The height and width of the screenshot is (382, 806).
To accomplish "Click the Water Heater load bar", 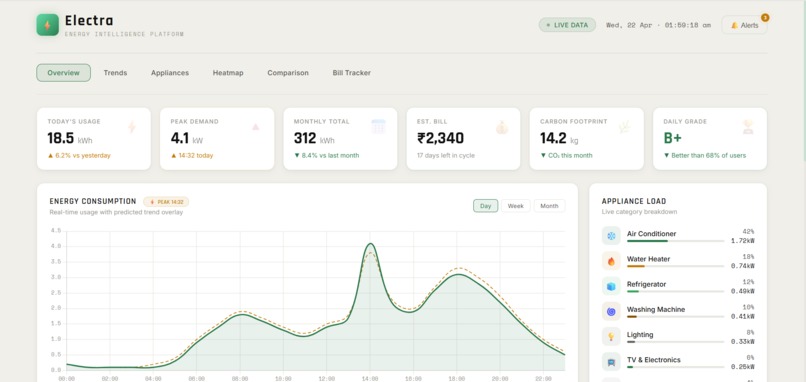I will click(x=675, y=266).
